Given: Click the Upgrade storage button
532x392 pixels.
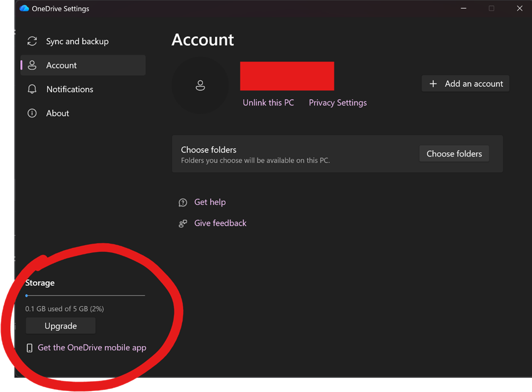Looking at the screenshot, I should pos(61,326).
